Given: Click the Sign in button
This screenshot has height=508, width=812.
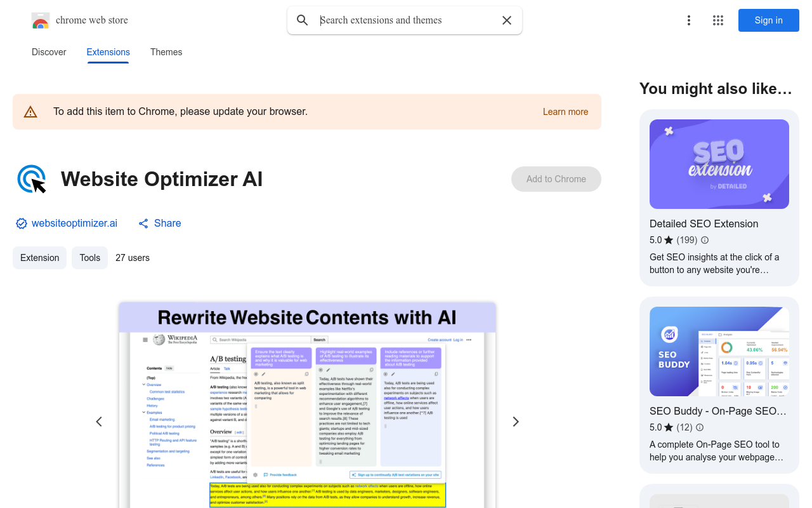Looking at the screenshot, I should tap(769, 20).
